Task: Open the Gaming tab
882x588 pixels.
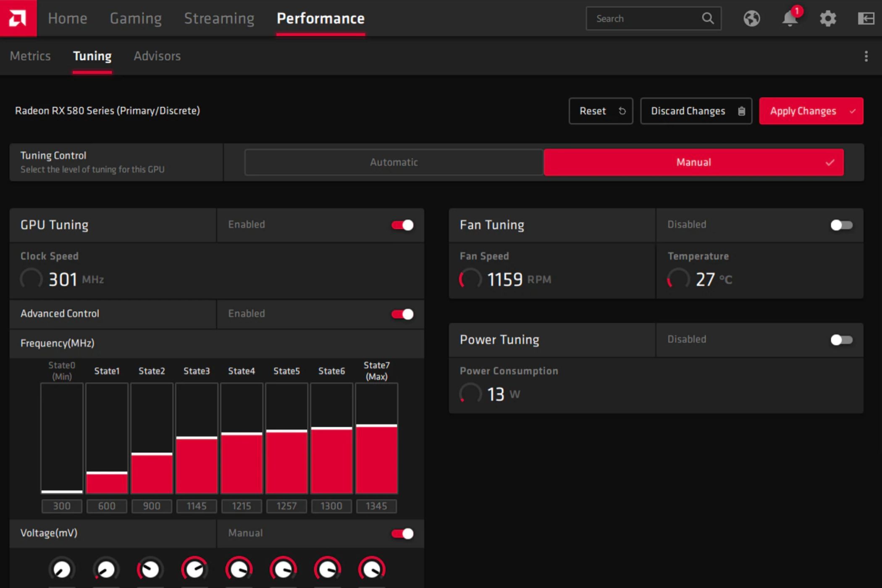Action: pyautogui.click(x=136, y=18)
